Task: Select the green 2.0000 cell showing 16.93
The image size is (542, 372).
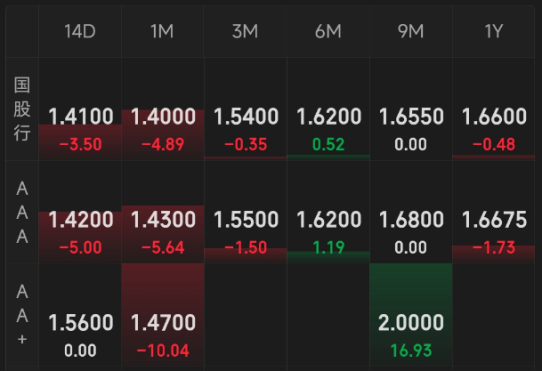Action: click(411, 317)
